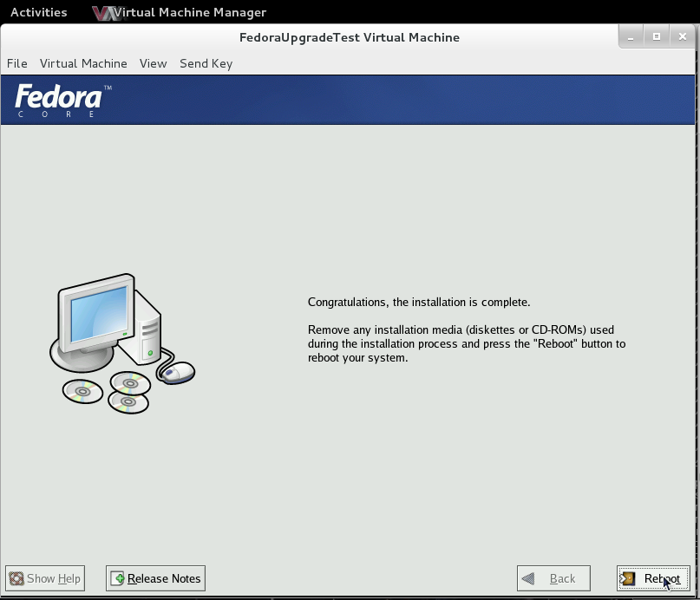Viewport: 700px width, 600px height.
Task: Click the Reboot button's icon
Action: point(627,578)
